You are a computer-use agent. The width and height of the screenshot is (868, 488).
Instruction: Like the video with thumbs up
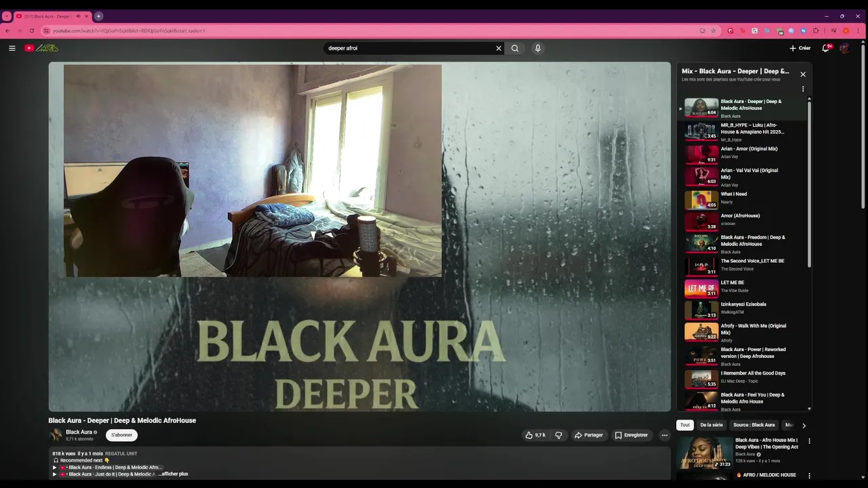coord(535,435)
